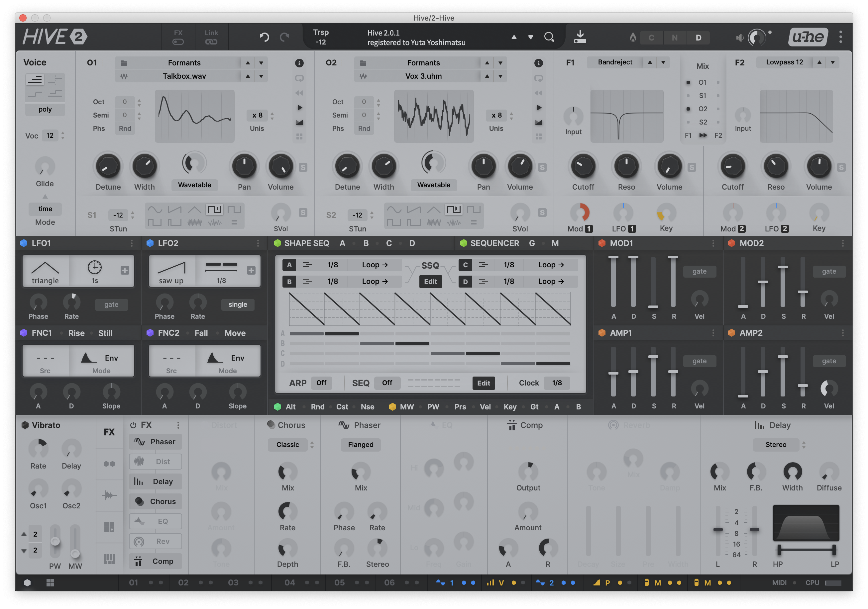Screen dimensions: 868x609
Task: Open the poly voice mode dropdown
Action: tap(45, 110)
